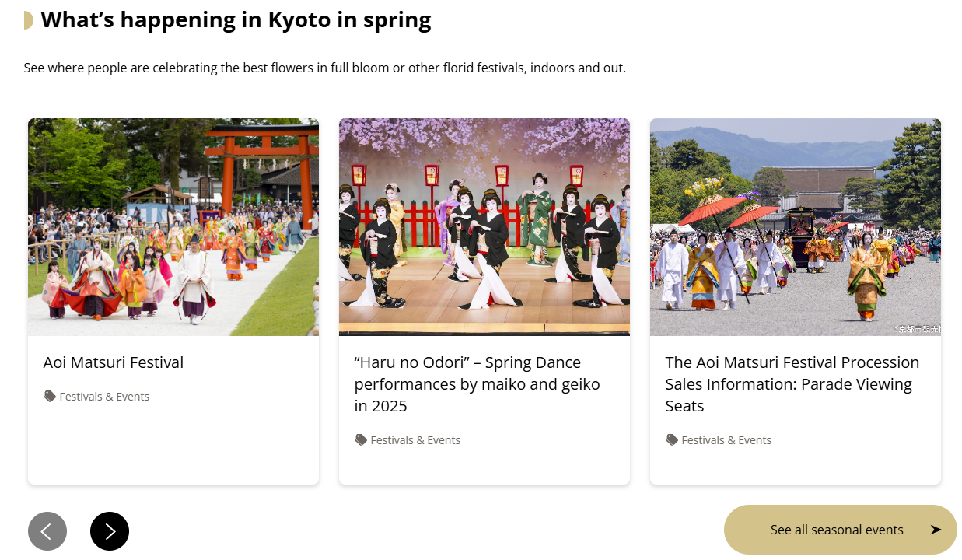Select Festivals & Events tag on Parade Viewing Seats card
This screenshot has height=560, width=962.
(726, 440)
